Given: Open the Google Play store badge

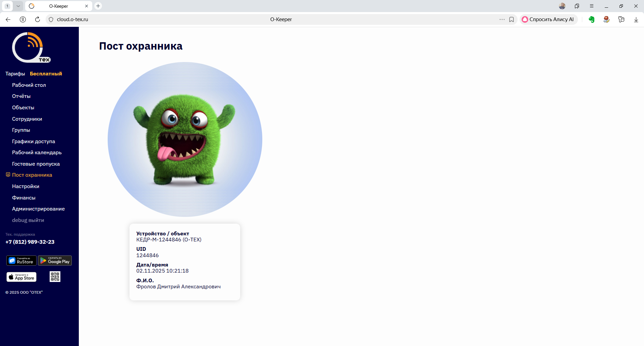Looking at the screenshot, I should 55,261.
